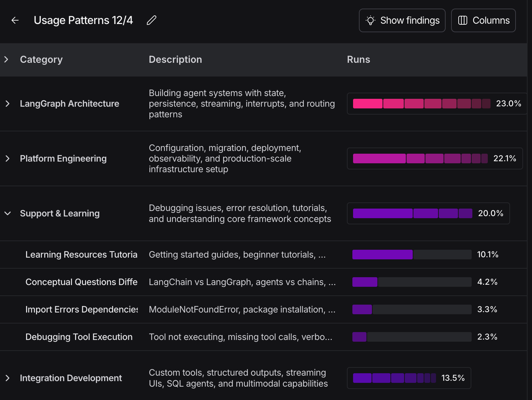Click the pencil edit title icon
Image resolution: width=532 pixels, height=400 pixels.
(x=152, y=21)
